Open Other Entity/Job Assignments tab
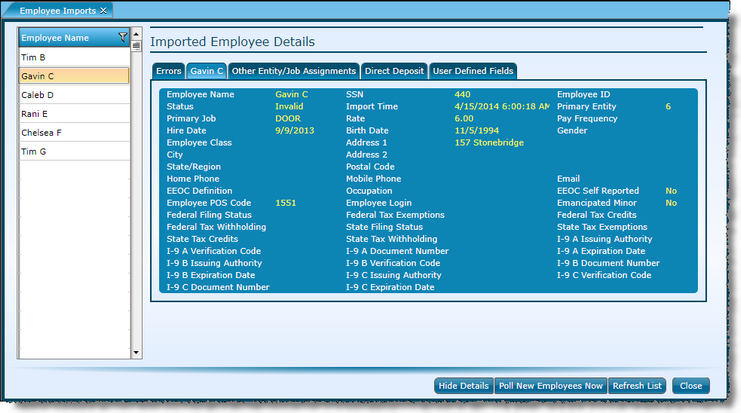Viewport: 741px width, 413px height. click(x=293, y=71)
